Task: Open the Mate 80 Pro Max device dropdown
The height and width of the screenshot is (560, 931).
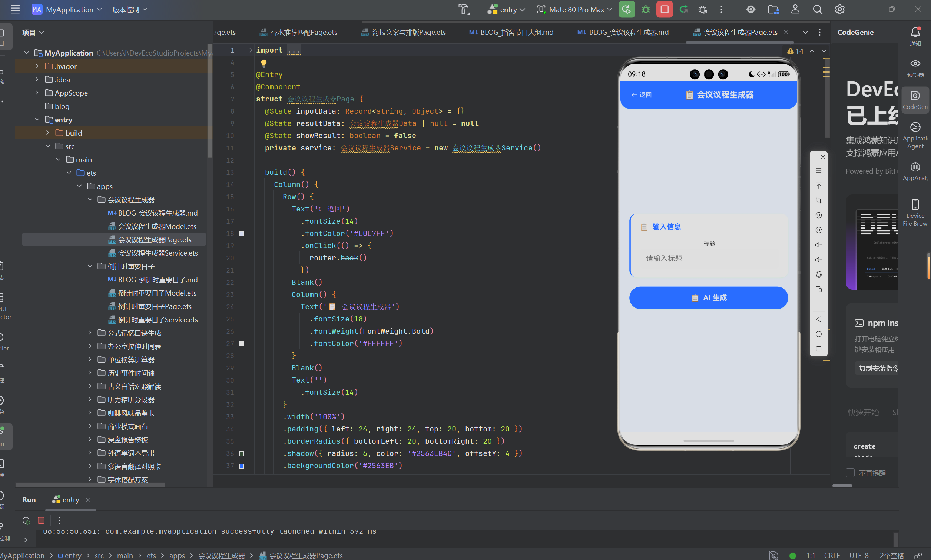Action: coord(574,9)
